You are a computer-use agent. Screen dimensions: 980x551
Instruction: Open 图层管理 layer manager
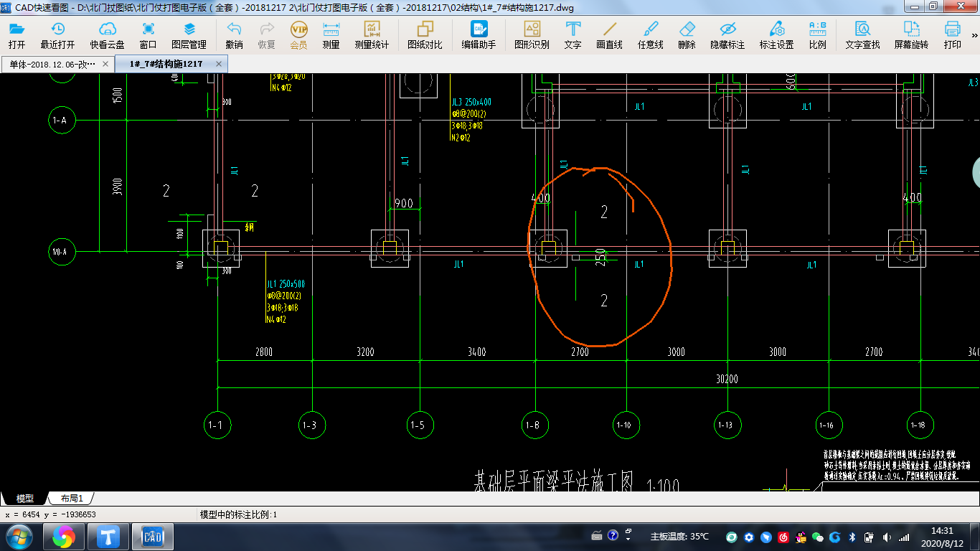[x=189, y=35]
